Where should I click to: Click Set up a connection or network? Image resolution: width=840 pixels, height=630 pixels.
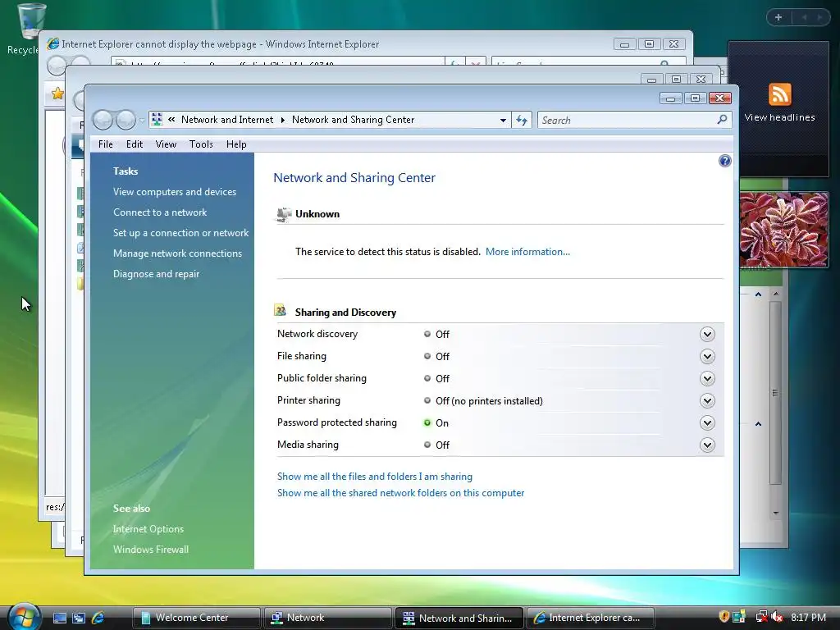point(180,232)
